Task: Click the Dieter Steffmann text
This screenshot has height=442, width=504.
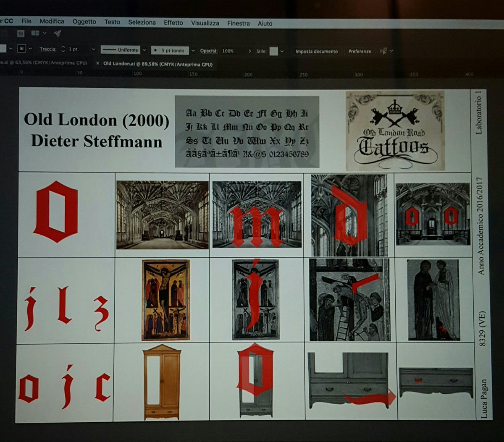Action: click(x=97, y=141)
